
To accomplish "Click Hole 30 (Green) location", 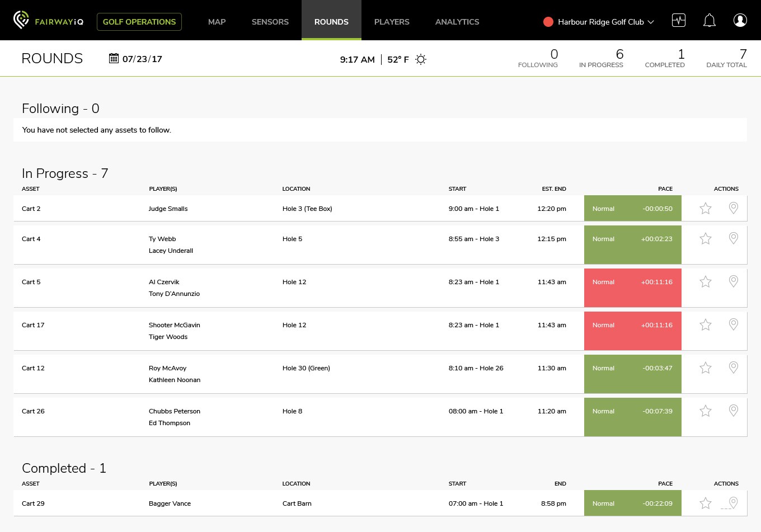I will [306, 368].
